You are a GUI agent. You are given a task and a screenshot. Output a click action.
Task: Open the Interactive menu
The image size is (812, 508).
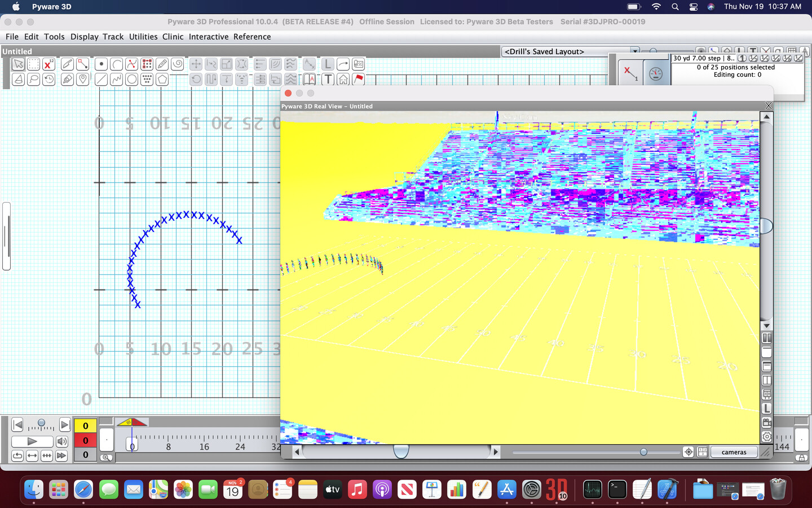(209, 37)
